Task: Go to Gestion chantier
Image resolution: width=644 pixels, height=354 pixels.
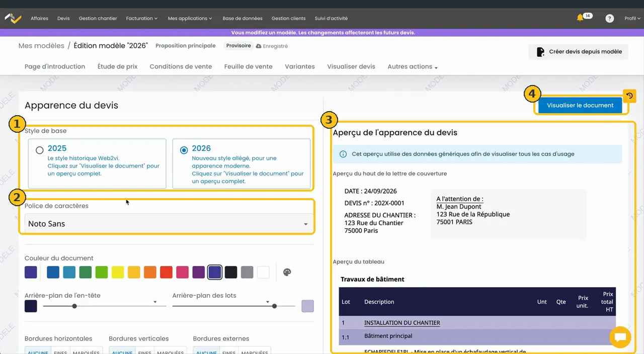Action: 98,19
